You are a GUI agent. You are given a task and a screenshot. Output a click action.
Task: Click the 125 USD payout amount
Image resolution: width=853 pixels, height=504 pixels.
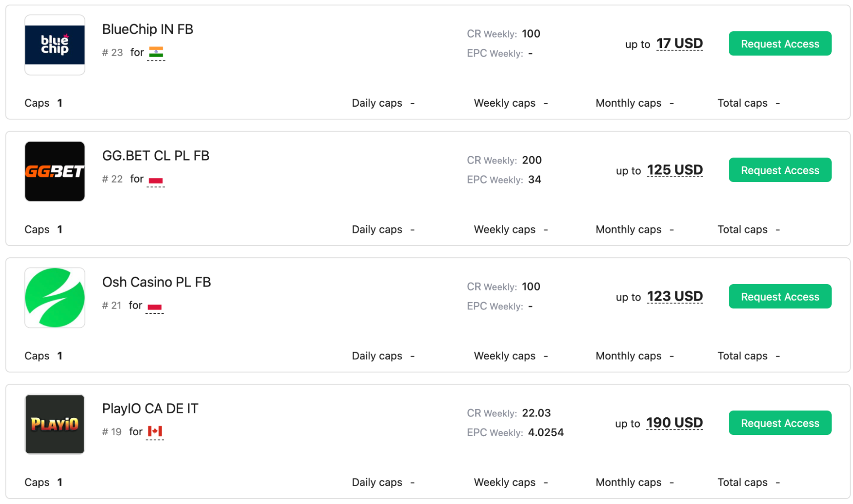click(x=675, y=170)
